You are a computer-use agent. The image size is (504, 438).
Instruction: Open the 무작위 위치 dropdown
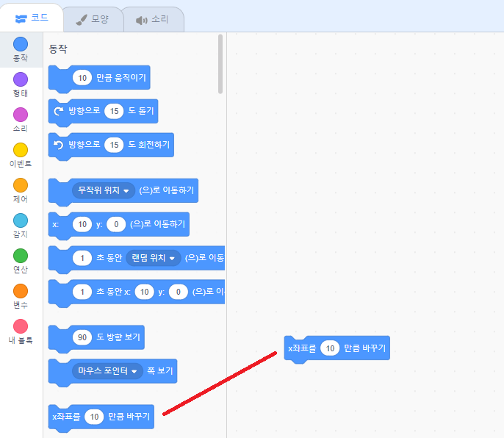pos(103,190)
